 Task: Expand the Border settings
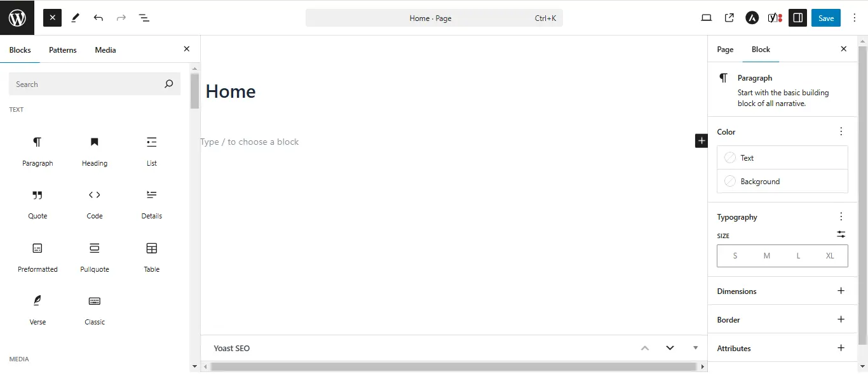coord(841,319)
